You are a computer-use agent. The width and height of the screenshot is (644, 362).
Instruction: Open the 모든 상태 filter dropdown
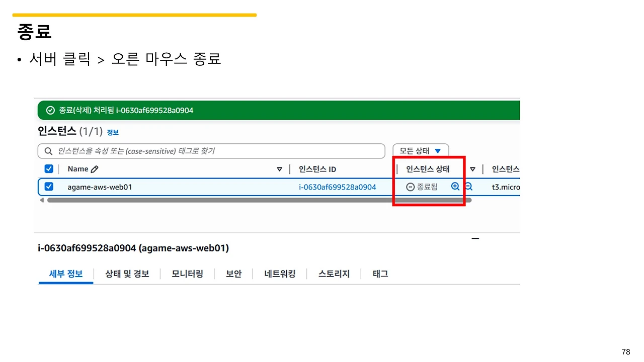pos(421,150)
